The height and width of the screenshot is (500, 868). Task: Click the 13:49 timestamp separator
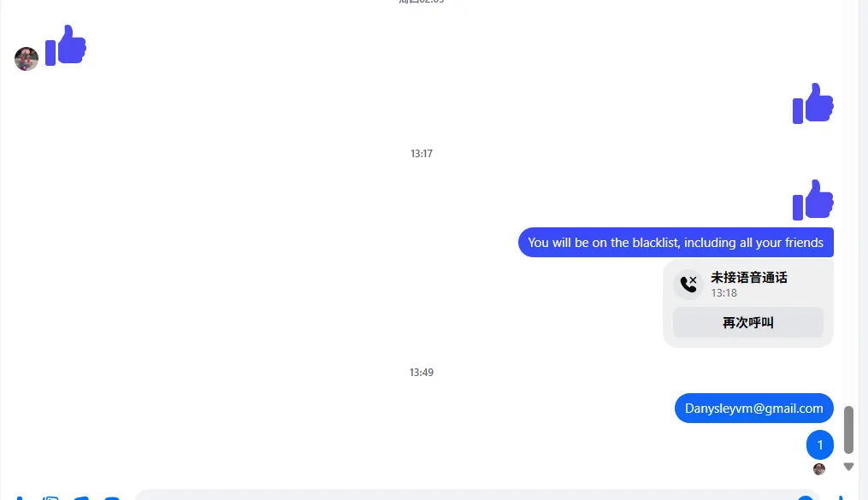422,373
